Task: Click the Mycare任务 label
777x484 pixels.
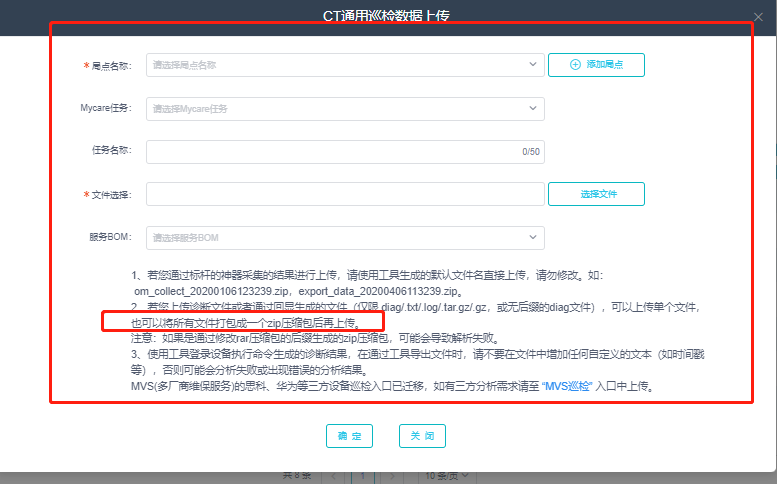Action: [x=106, y=108]
